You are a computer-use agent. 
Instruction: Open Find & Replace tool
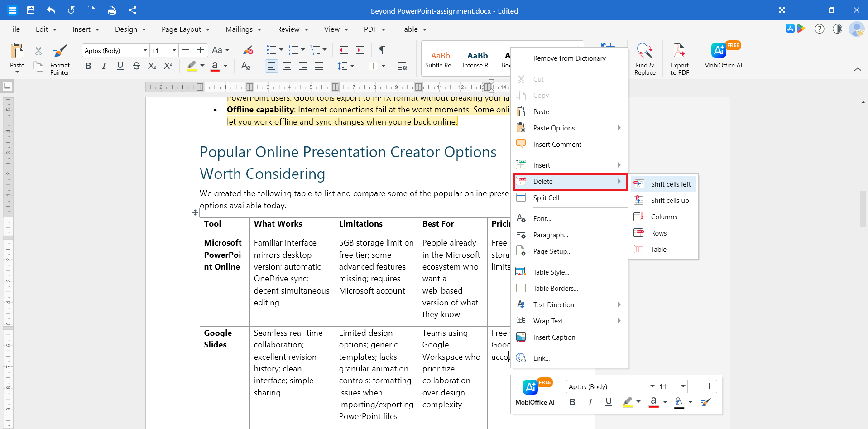(x=645, y=59)
